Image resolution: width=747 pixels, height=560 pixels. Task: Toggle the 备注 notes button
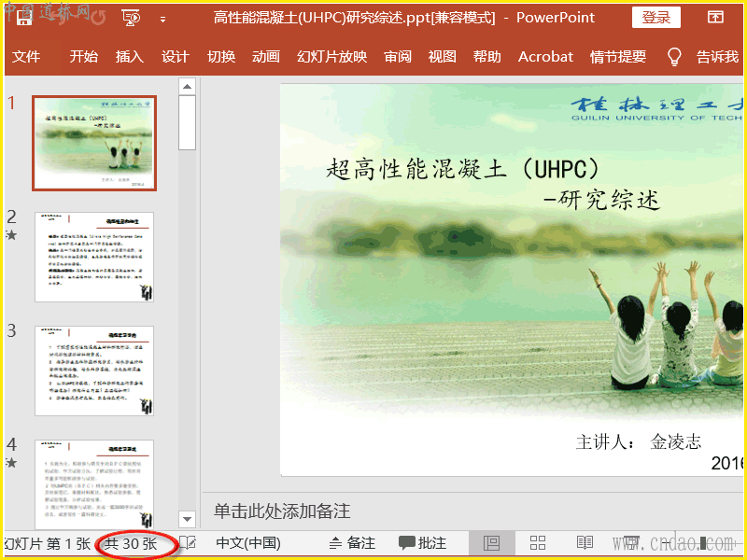(x=353, y=543)
